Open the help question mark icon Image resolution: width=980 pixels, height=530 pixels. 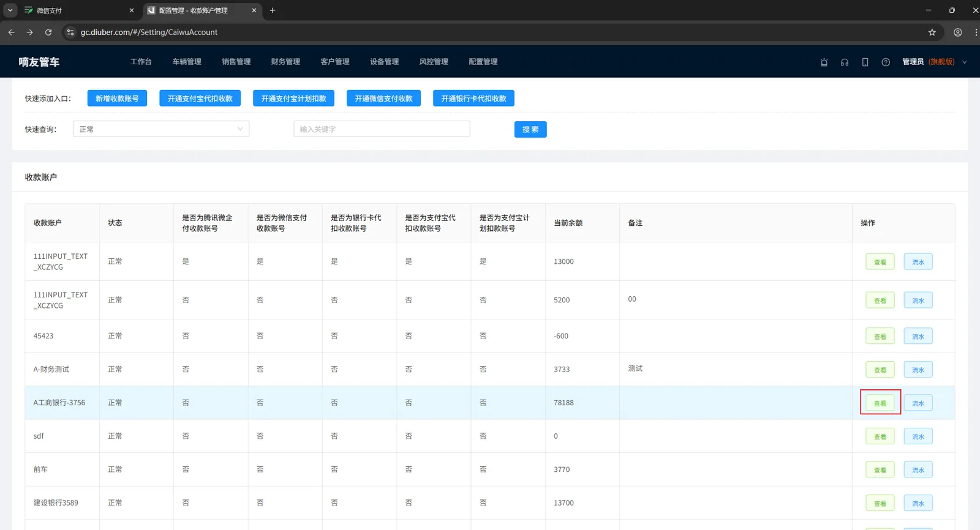point(886,62)
